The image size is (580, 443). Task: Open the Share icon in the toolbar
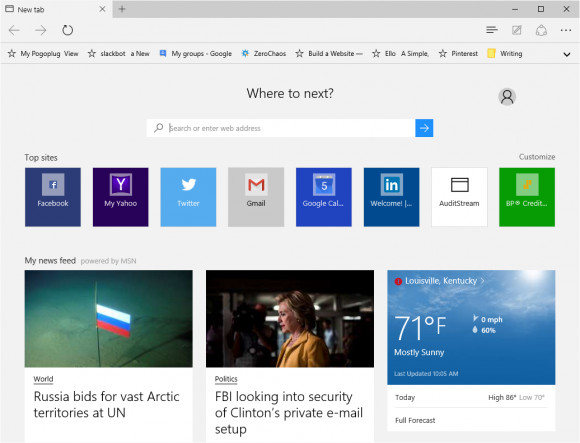coord(541,30)
